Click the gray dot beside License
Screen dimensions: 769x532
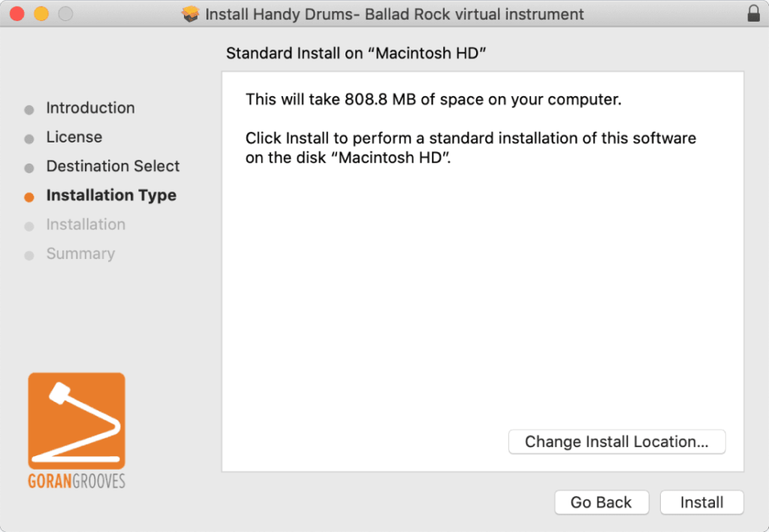click(x=29, y=138)
